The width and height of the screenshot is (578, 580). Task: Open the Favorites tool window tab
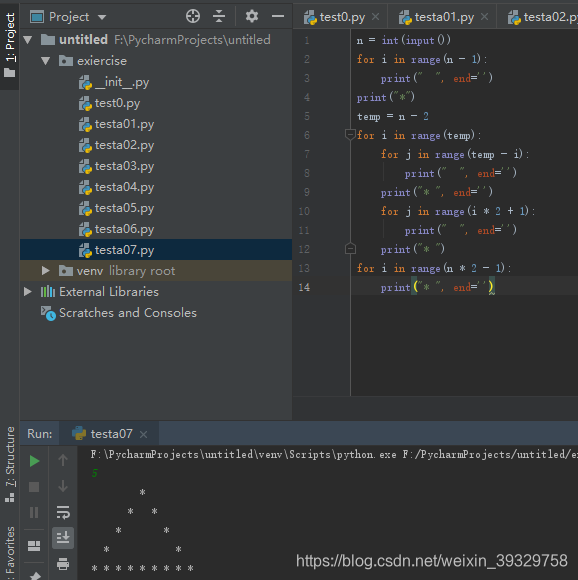(10, 553)
